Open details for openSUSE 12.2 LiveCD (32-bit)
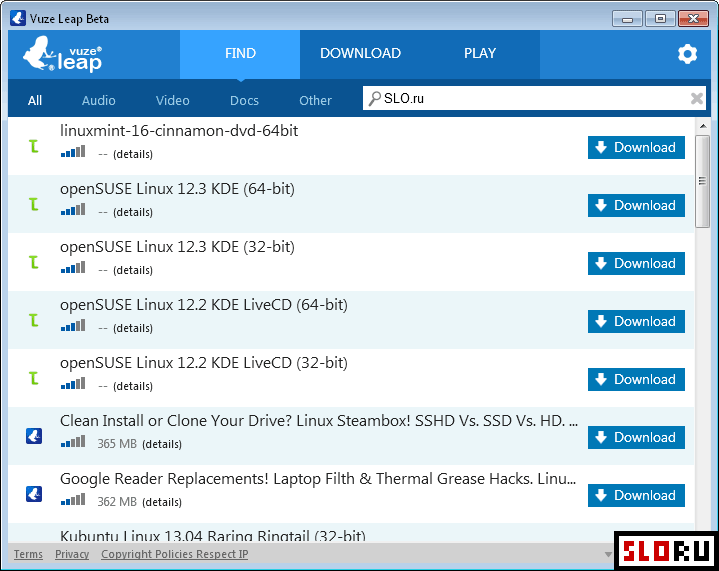 tap(133, 386)
